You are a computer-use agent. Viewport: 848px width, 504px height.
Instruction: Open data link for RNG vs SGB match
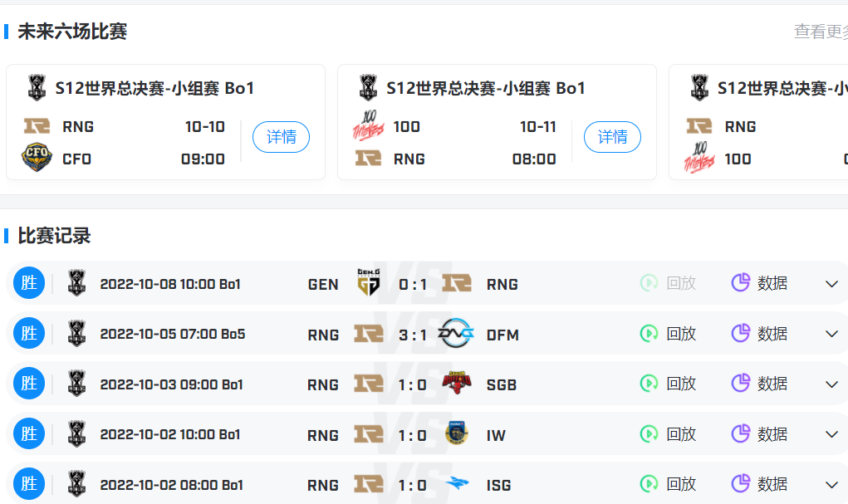point(772,384)
